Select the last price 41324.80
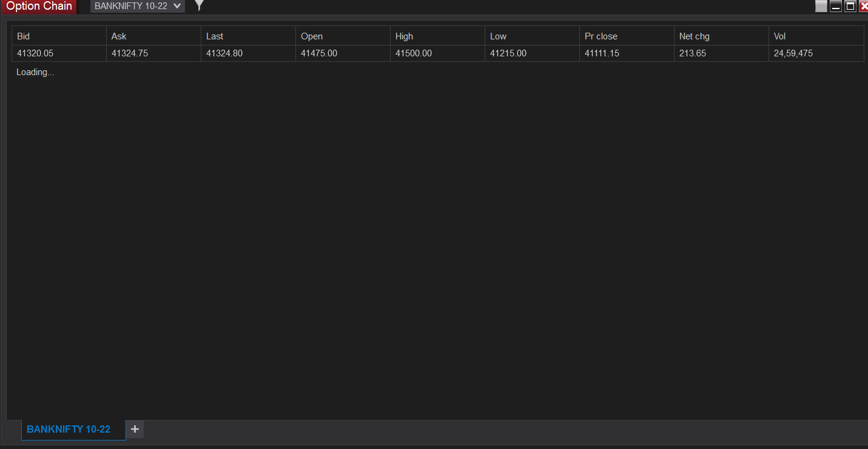Viewport: 868px width, 449px height. tap(224, 53)
